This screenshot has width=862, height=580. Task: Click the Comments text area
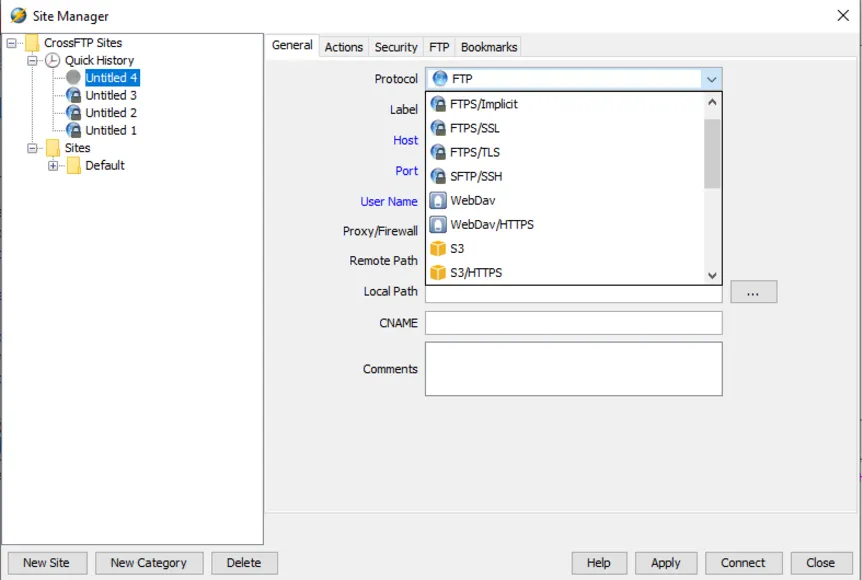[x=573, y=369]
